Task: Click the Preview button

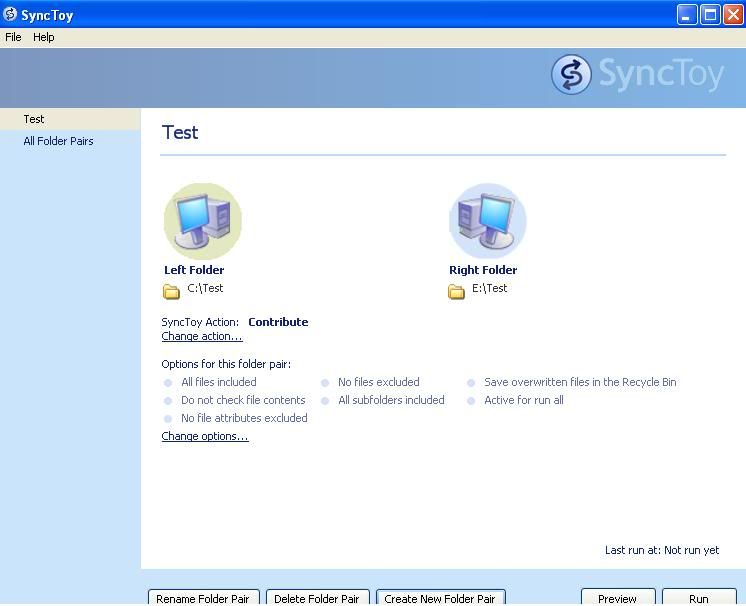Action: click(618, 598)
